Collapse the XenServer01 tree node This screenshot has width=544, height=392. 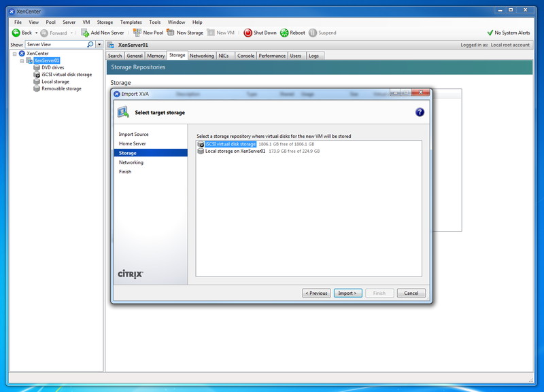tap(22, 61)
